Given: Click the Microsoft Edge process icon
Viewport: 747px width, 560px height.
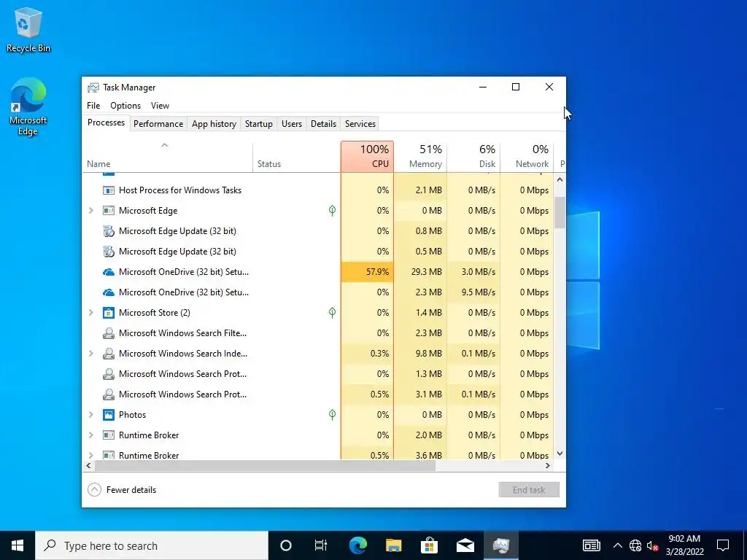Looking at the screenshot, I should point(109,211).
